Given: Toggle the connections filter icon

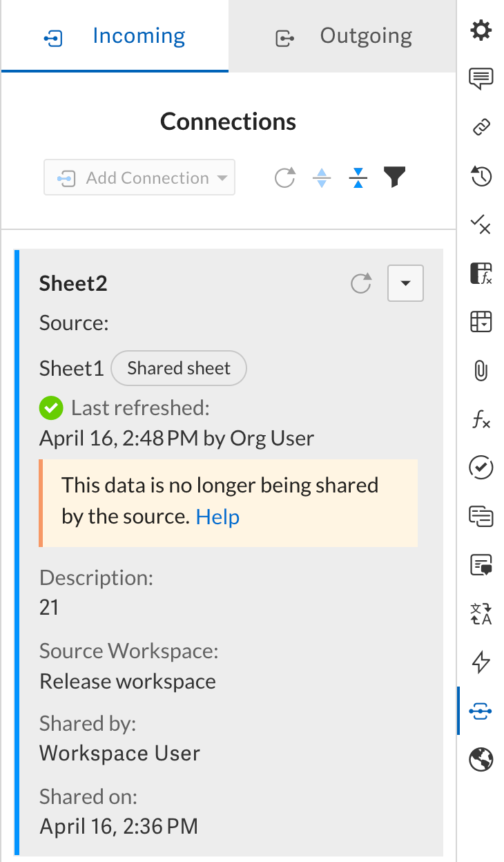Looking at the screenshot, I should [x=394, y=177].
